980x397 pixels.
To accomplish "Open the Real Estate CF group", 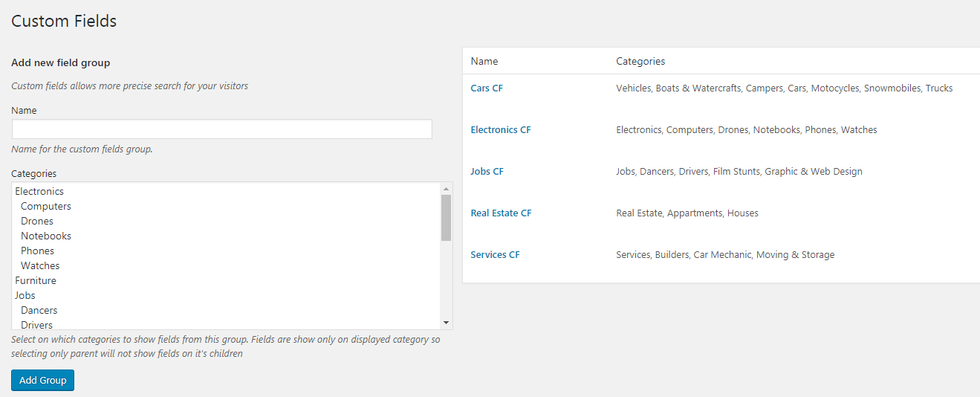I will click(501, 213).
